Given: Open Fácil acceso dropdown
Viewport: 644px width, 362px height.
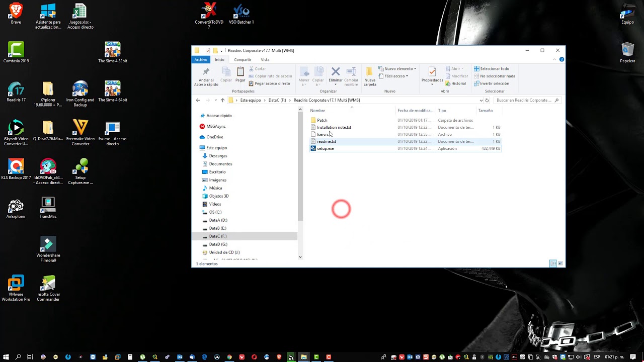Looking at the screenshot, I should [393, 76].
